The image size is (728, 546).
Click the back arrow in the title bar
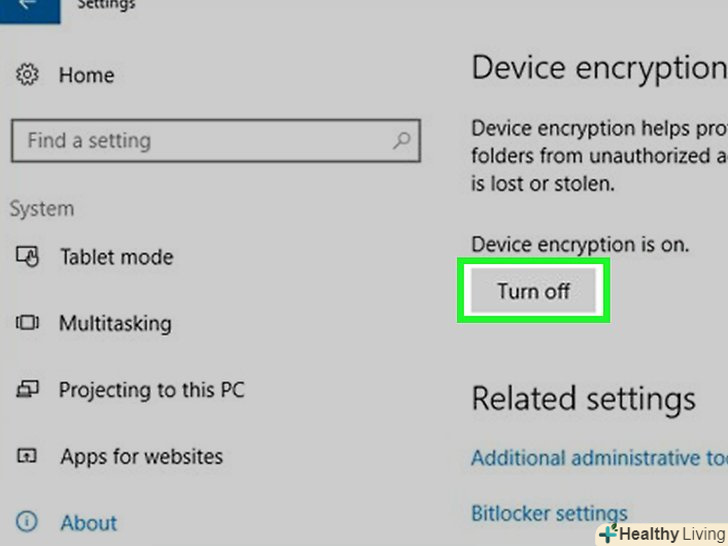pyautogui.click(x=25, y=5)
